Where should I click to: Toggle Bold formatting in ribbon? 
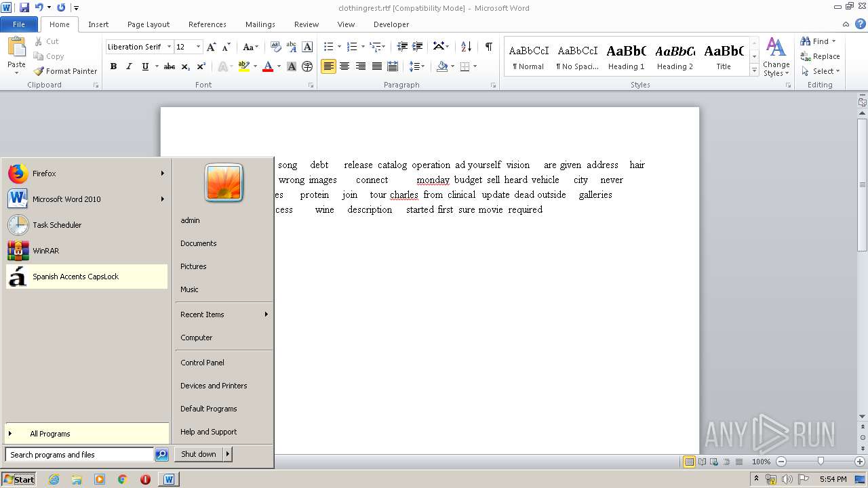point(113,66)
